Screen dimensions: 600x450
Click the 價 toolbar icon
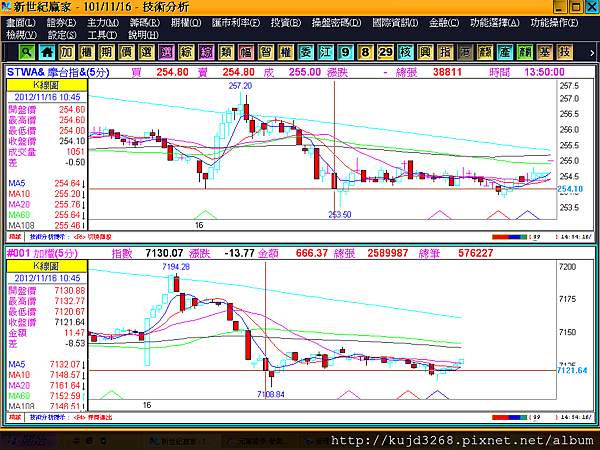coord(126,52)
